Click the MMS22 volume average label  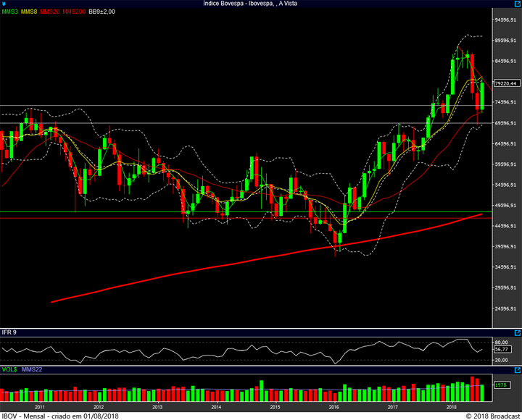click(32, 370)
